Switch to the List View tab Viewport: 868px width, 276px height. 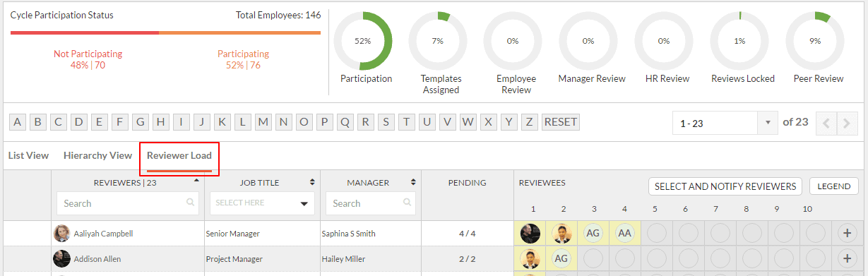pyautogui.click(x=28, y=155)
